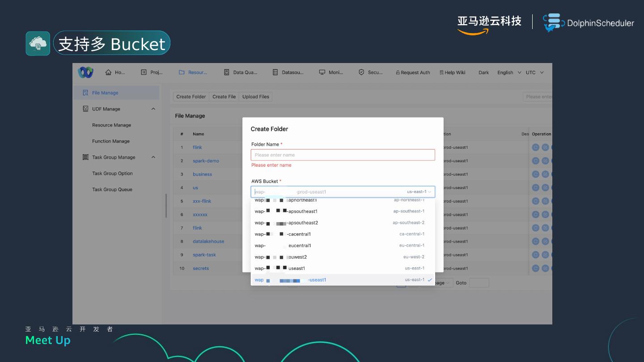Open the secrets folder link

point(201,268)
